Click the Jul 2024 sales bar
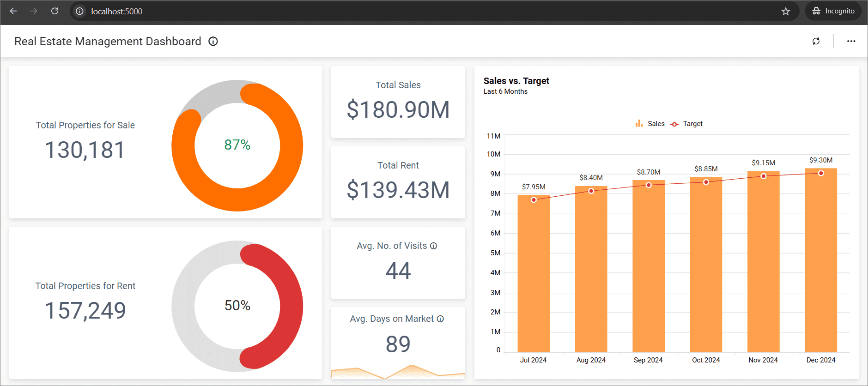This screenshot has width=868, height=386. pos(533,277)
